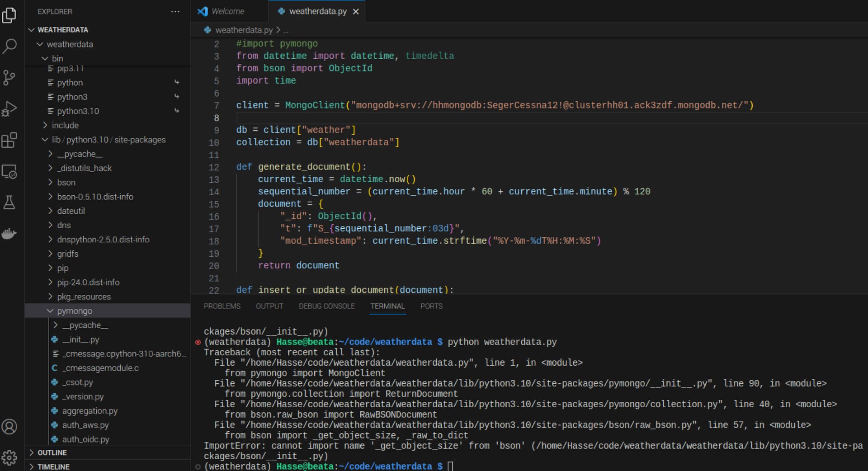Click weatherdata.py in the breadcrumb
The image size is (868, 471).
coord(244,30)
